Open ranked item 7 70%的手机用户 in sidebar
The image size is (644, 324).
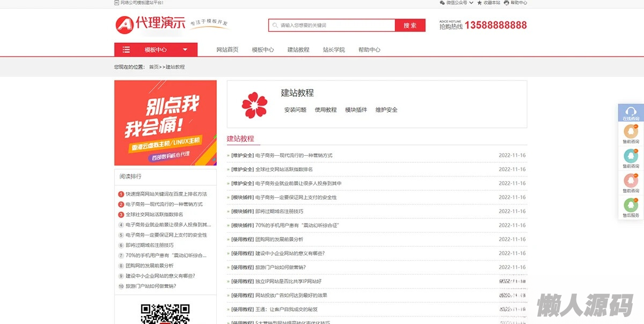166,255
